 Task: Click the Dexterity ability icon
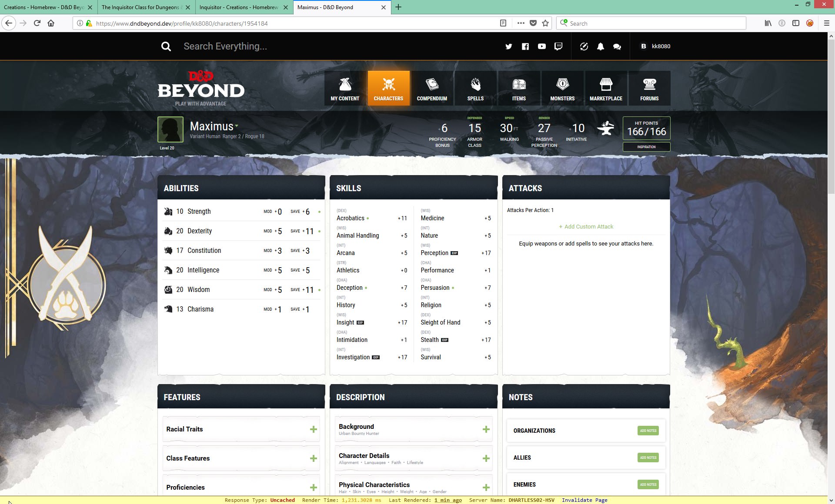pos(168,231)
